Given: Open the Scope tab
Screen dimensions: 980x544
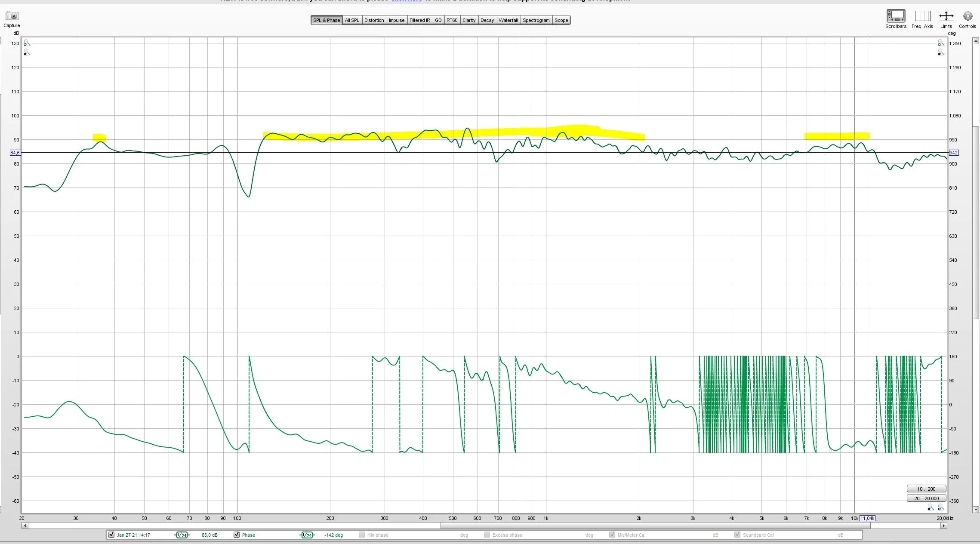Looking at the screenshot, I should coord(561,20).
